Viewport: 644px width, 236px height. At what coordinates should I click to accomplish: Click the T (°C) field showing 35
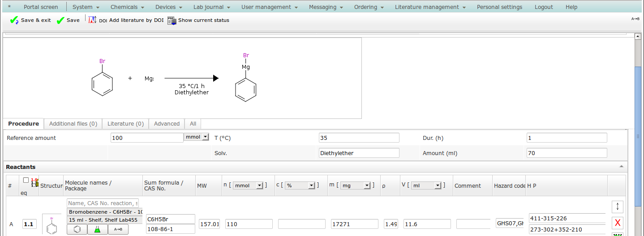point(359,138)
